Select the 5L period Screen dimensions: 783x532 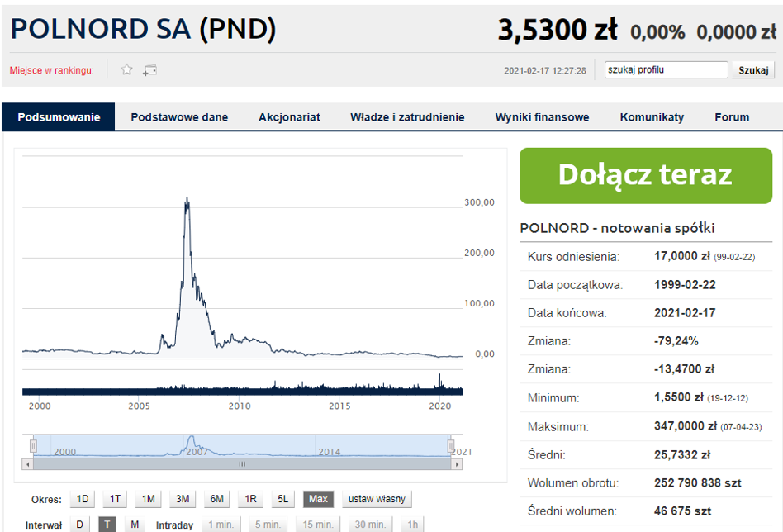[282, 498]
